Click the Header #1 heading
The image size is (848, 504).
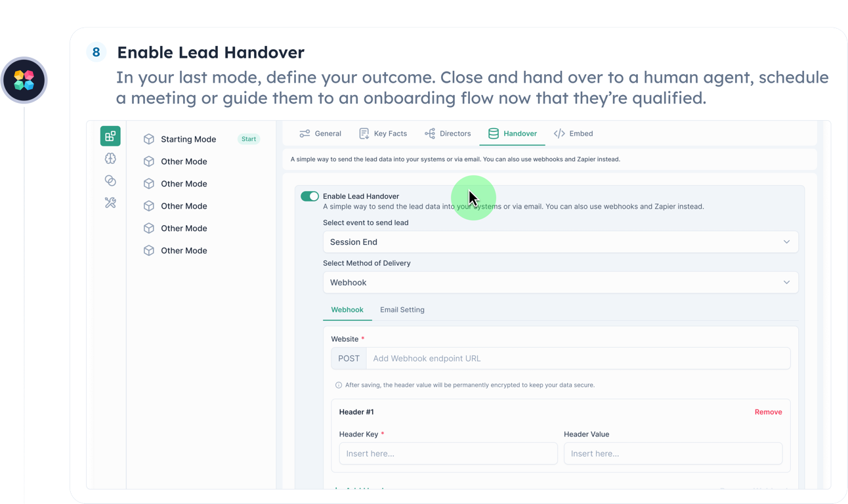pos(356,412)
